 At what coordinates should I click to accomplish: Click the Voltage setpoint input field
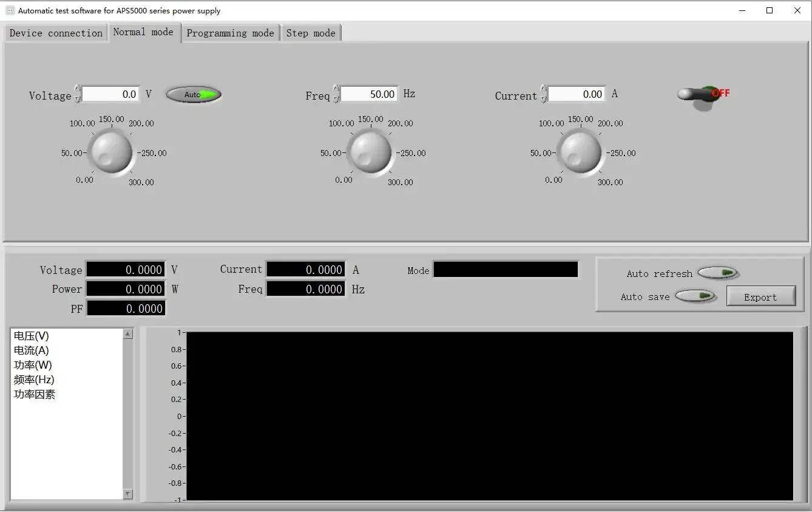point(110,94)
